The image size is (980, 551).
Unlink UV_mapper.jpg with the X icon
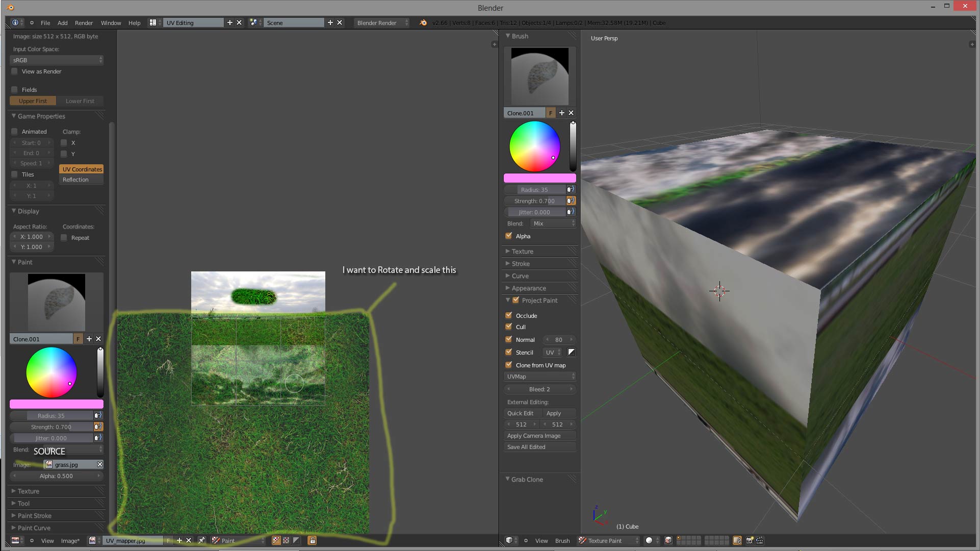pos(188,540)
